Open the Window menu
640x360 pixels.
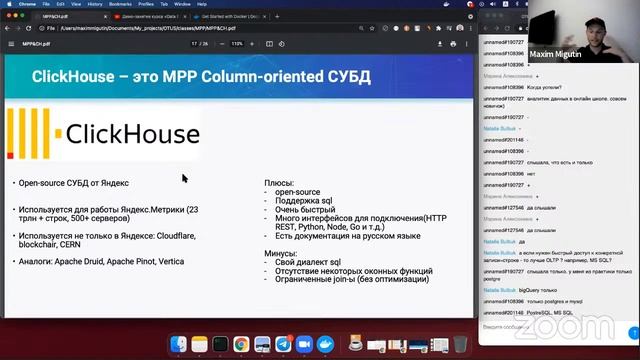(x=182, y=4)
